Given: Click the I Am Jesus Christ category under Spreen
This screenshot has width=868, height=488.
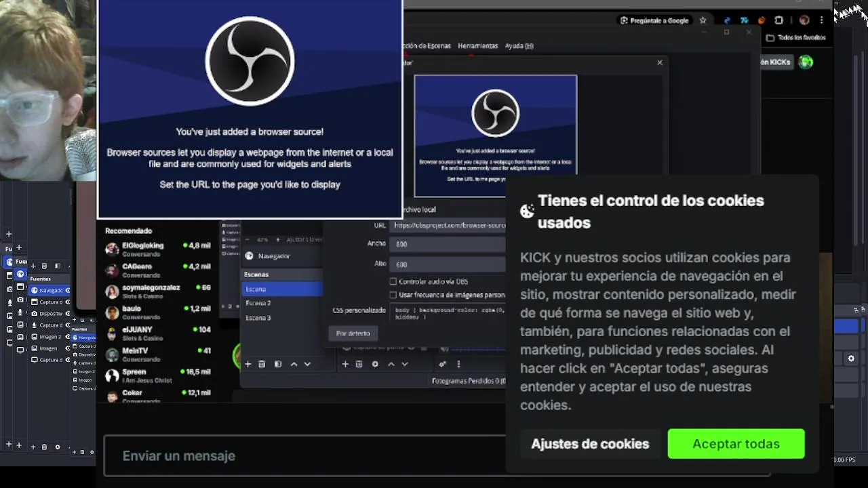Looking at the screenshot, I should tap(147, 380).
